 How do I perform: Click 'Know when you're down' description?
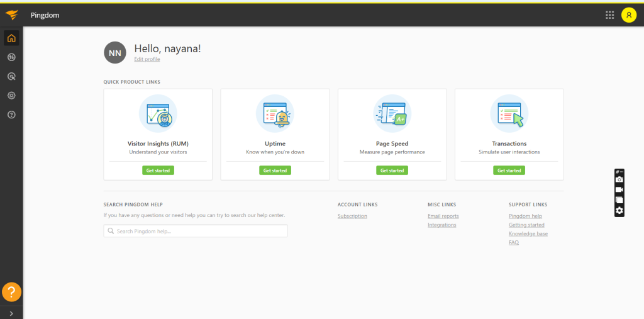(275, 152)
